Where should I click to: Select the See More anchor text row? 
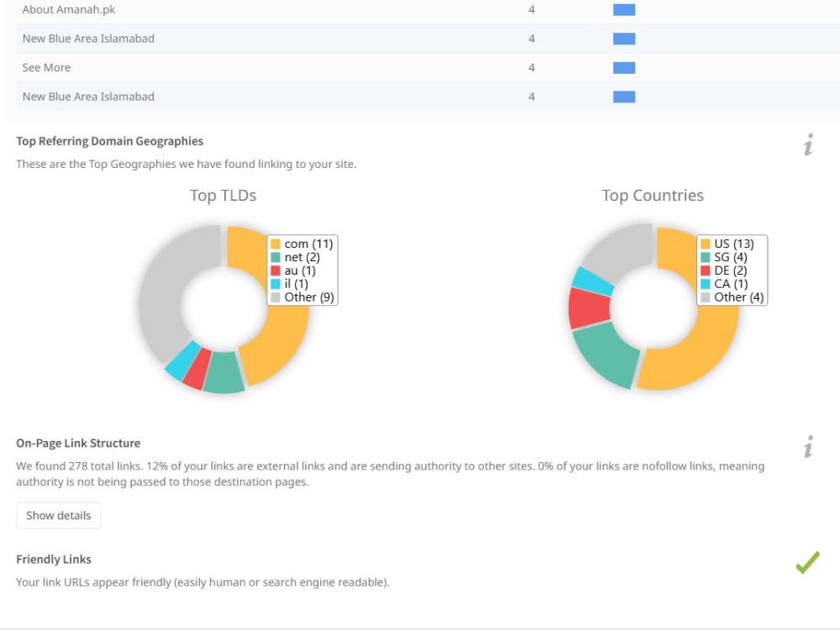(428, 67)
